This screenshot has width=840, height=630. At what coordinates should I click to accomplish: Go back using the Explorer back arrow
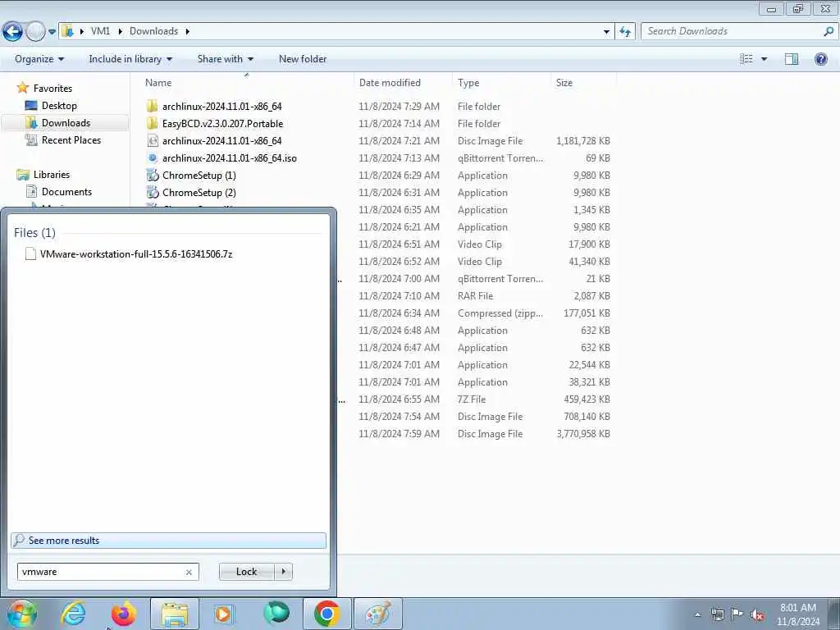[12, 32]
